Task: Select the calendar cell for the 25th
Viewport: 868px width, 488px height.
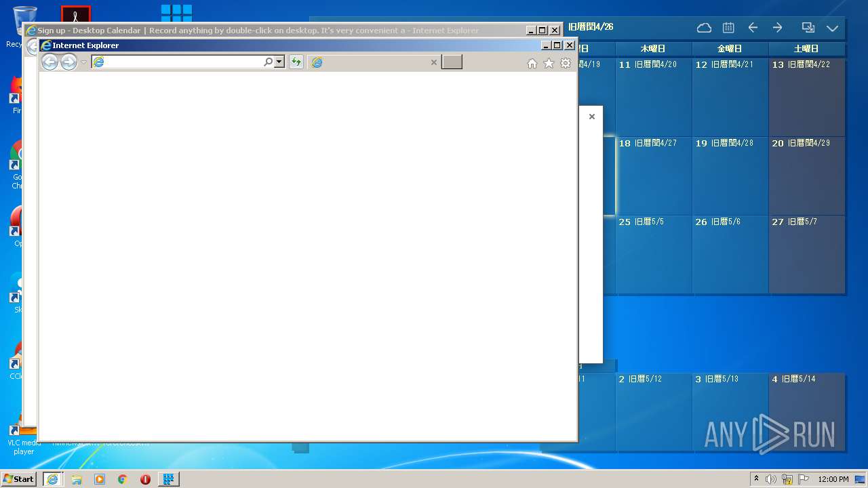Action: [654, 255]
